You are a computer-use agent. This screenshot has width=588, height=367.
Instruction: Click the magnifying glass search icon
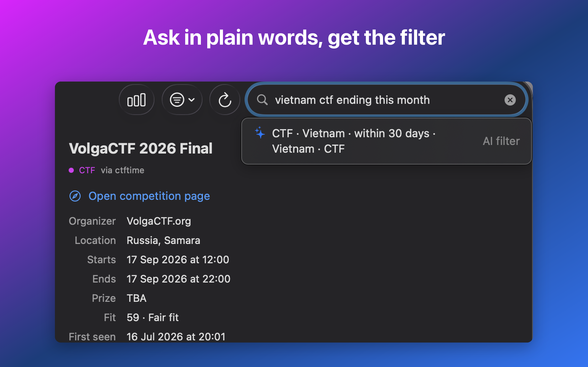(x=262, y=100)
